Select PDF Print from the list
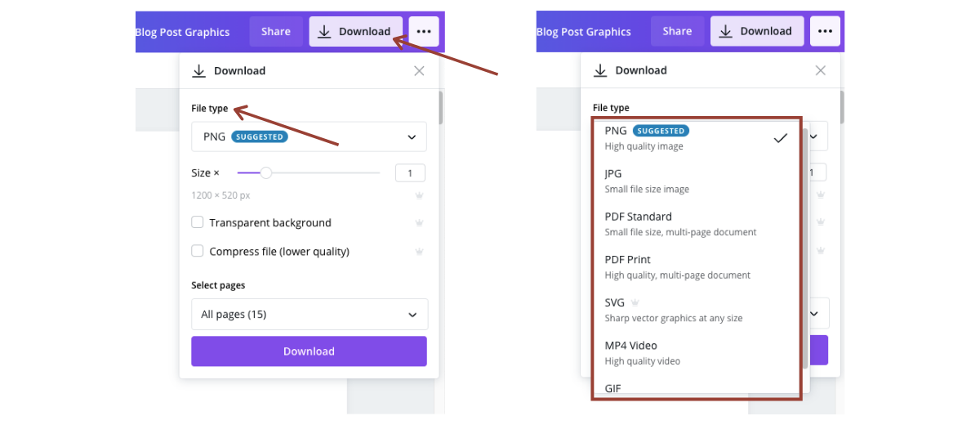The image size is (980, 425). (694, 266)
